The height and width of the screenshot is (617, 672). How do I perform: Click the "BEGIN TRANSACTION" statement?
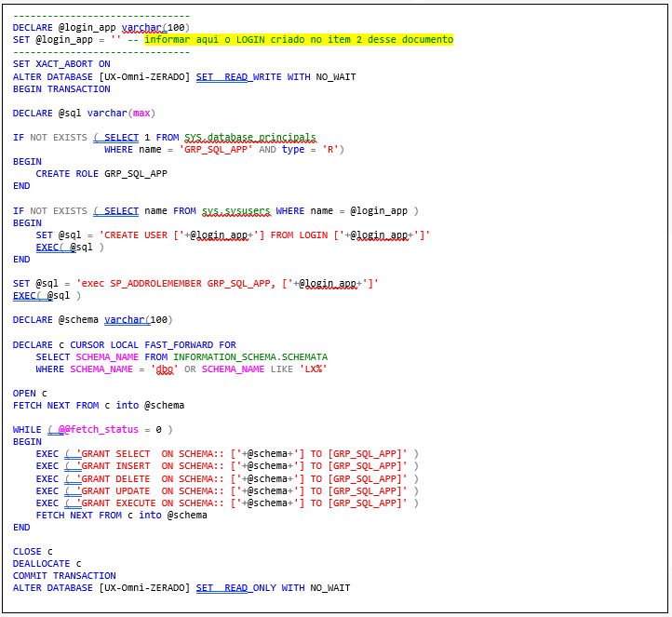tap(61, 88)
